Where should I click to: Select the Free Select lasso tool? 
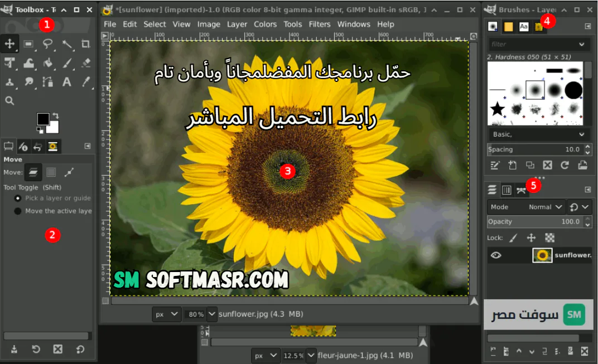click(x=47, y=44)
